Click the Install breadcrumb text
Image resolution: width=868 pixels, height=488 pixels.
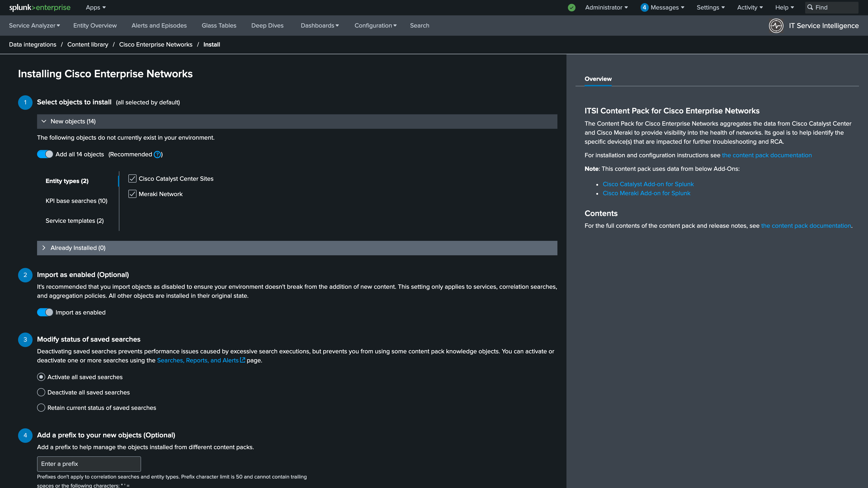pyautogui.click(x=212, y=45)
